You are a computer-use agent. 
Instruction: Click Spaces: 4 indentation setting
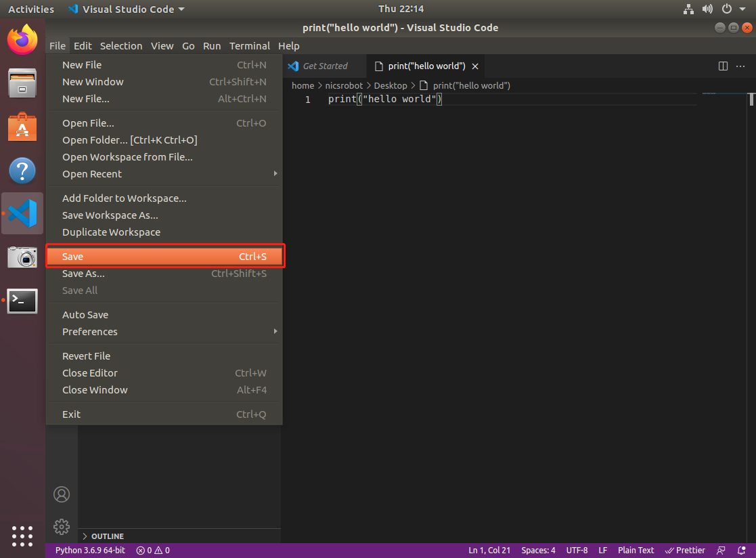538,551
